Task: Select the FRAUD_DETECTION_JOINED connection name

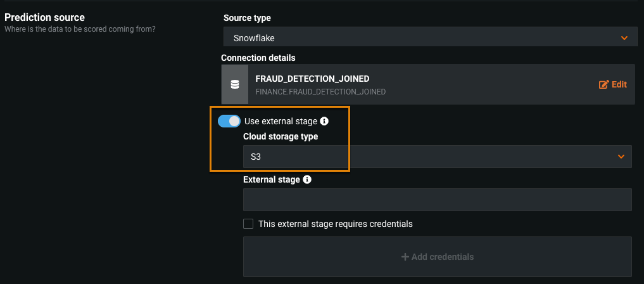Action: pos(312,79)
